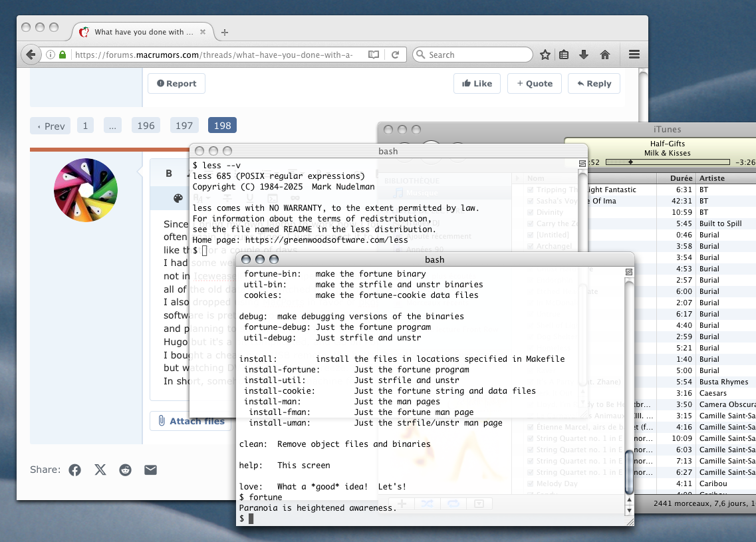Toggle shuffle button at bottom of iTunes

(x=427, y=504)
